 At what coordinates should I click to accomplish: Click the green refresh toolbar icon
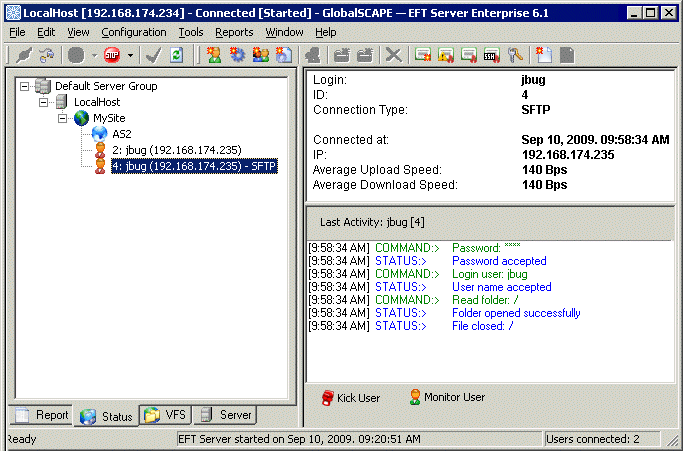(176, 55)
